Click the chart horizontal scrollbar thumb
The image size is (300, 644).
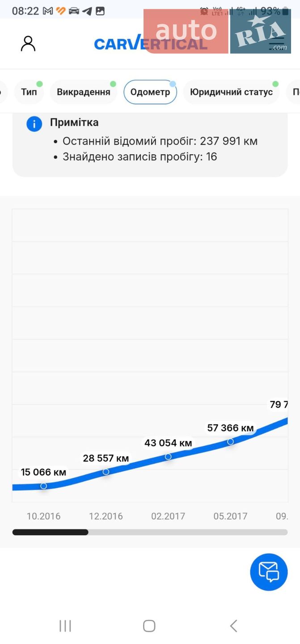(x=50, y=532)
